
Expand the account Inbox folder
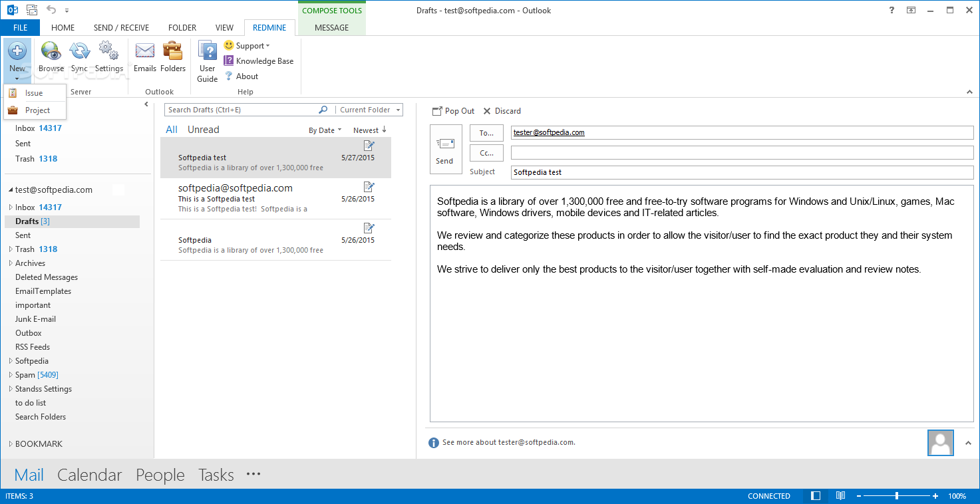tap(11, 207)
